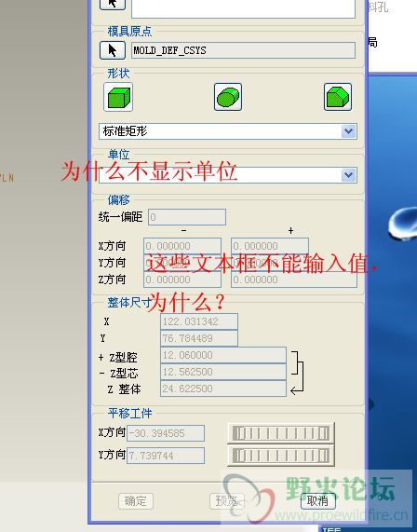Screen dimensions: 417x532
Task: Choose the cylindrical workpiece shape icon
Action: [228, 97]
